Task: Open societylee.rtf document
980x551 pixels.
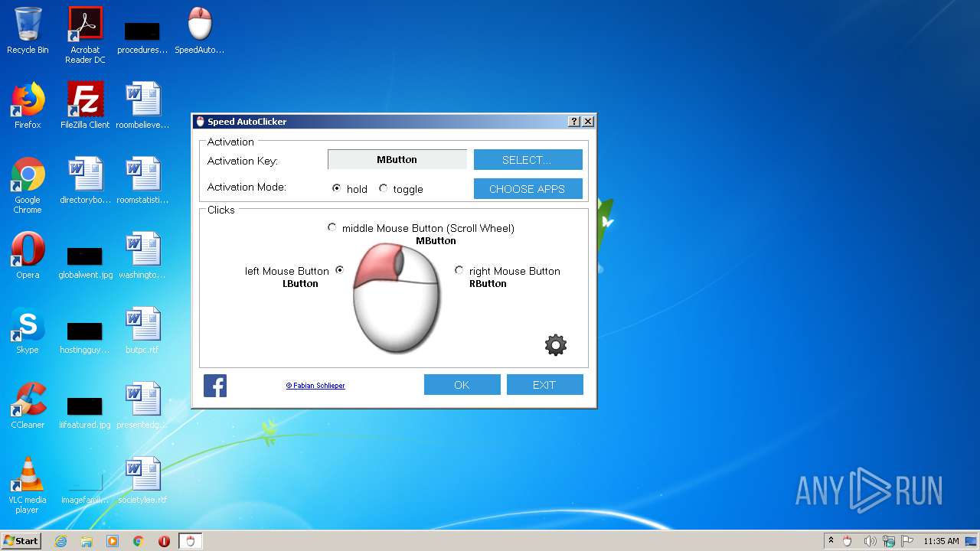Action: click(x=142, y=481)
